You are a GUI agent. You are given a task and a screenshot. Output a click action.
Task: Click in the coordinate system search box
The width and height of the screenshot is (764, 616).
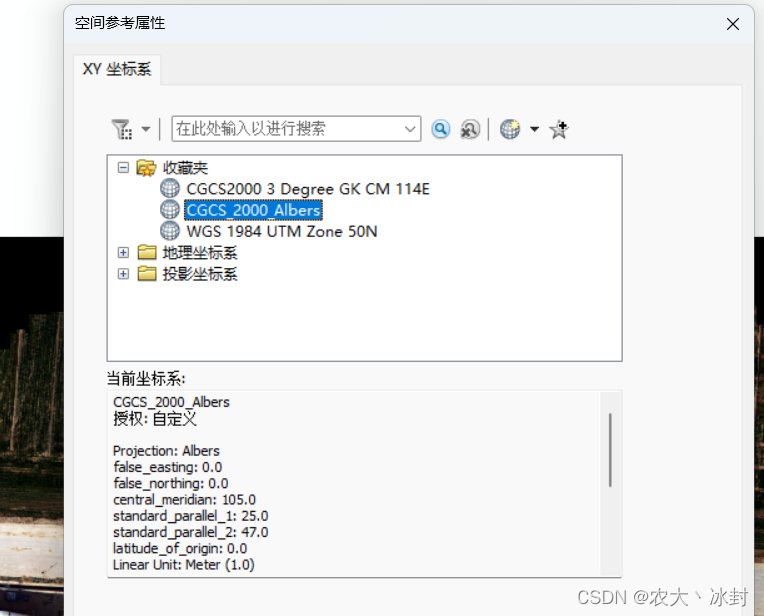tap(287, 129)
